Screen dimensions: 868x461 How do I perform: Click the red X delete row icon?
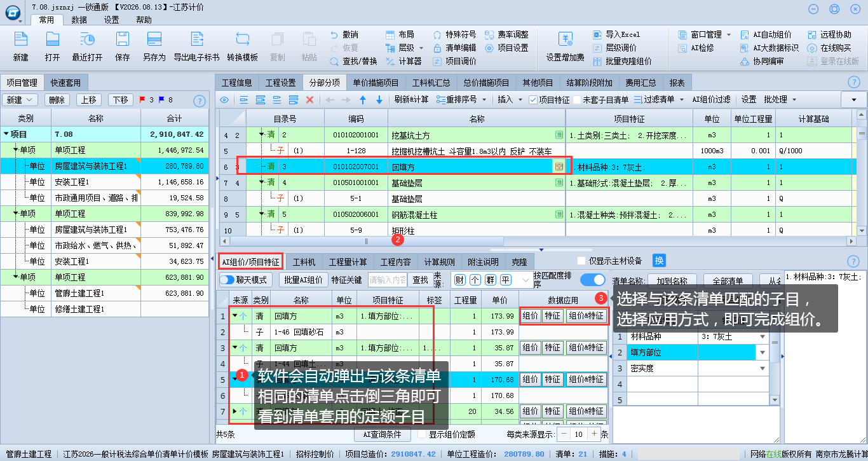pos(310,99)
